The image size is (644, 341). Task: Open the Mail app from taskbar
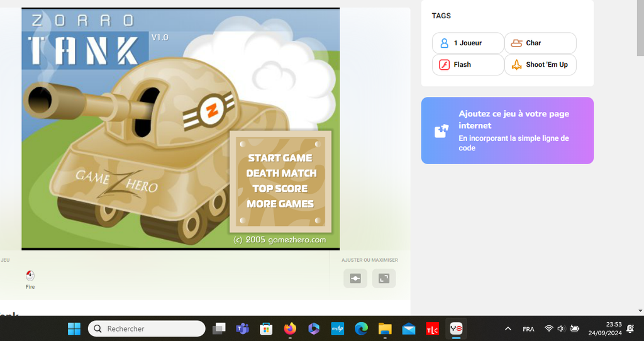pyautogui.click(x=409, y=328)
